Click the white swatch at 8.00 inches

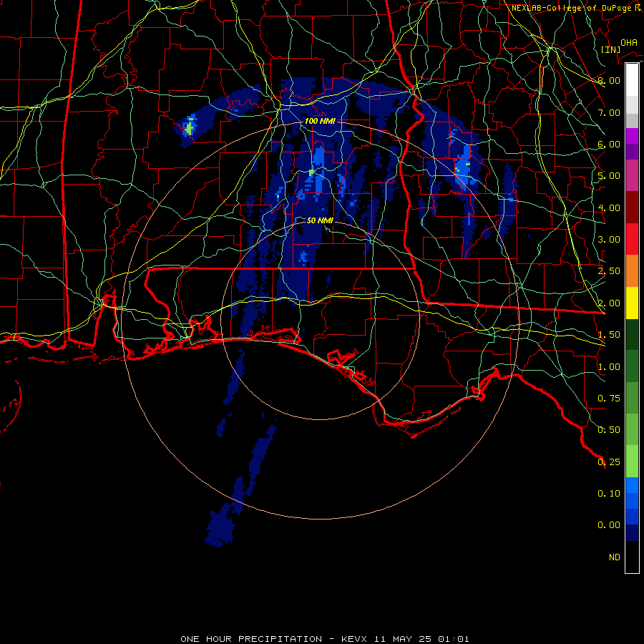click(x=632, y=80)
